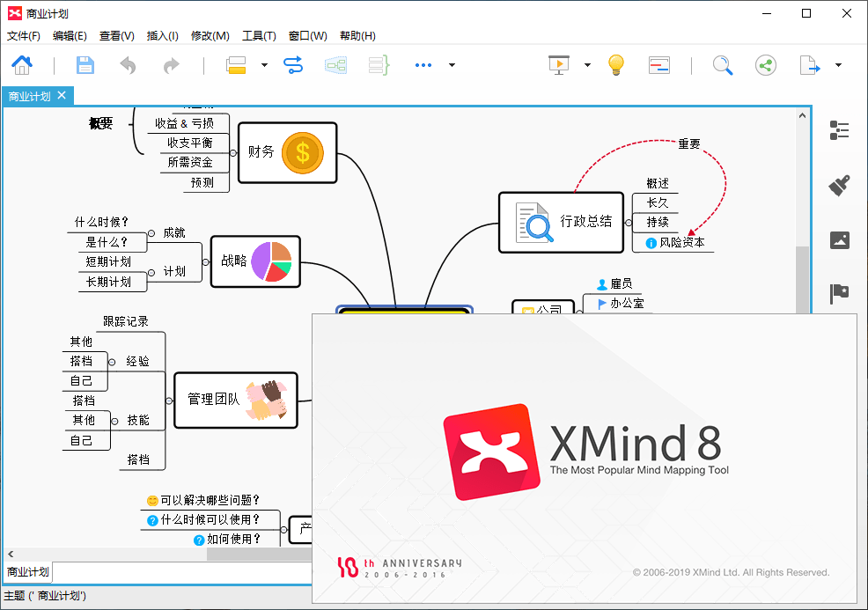
Task: Select the 管理团队 topic node
Action: tap(236, 401)
